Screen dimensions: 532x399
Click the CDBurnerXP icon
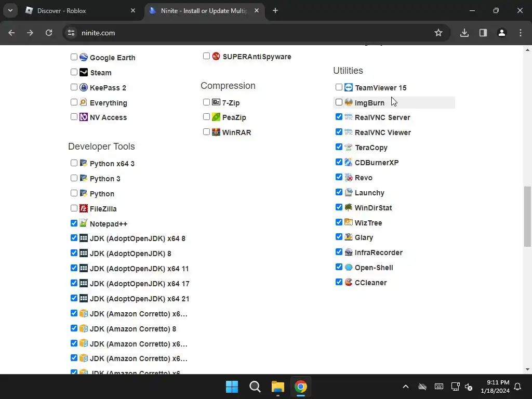click(x=349, y=162)
